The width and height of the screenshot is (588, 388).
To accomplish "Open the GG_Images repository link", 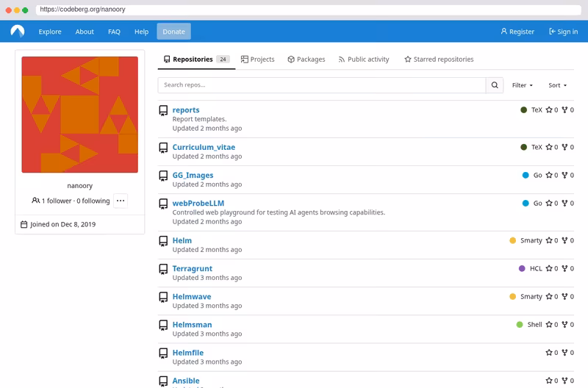I will 193,175.
